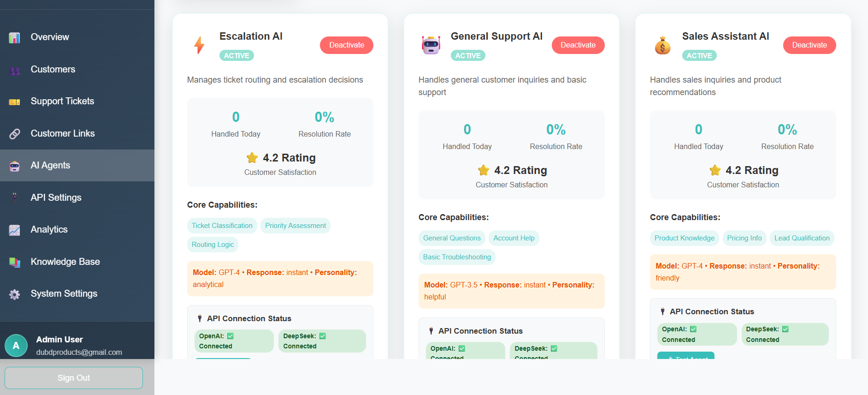The height and width of the screenshot is (395, 868).
Task: Open Analytics via its chart icon
Action: pos(14,229)
